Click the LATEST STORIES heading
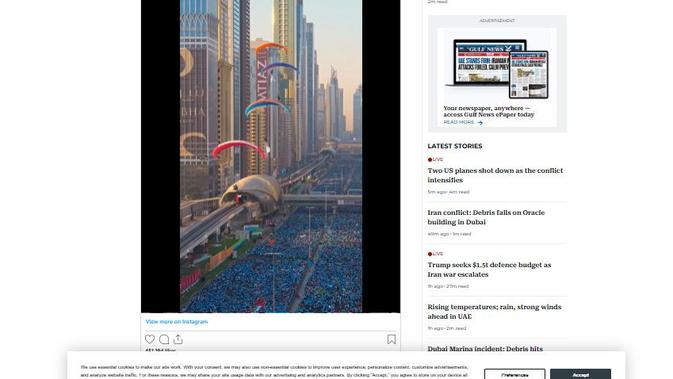The height and width of the screenshot is (379, 673). (455, 146)
